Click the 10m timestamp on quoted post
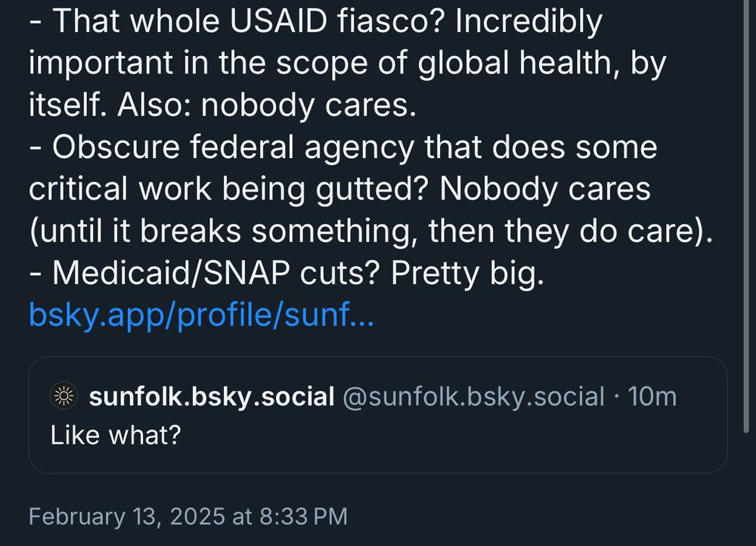This screenshot has height=546, width=756. click(652, 396)
